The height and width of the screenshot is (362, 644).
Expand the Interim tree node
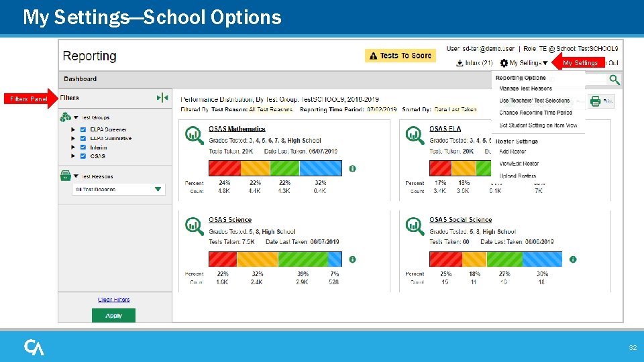coord(73,147)
